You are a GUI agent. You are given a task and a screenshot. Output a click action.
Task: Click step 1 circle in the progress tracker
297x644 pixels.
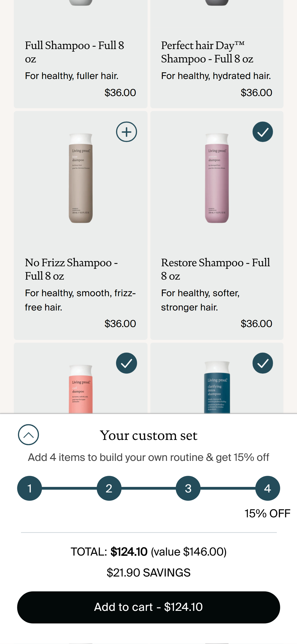point(29,489)
